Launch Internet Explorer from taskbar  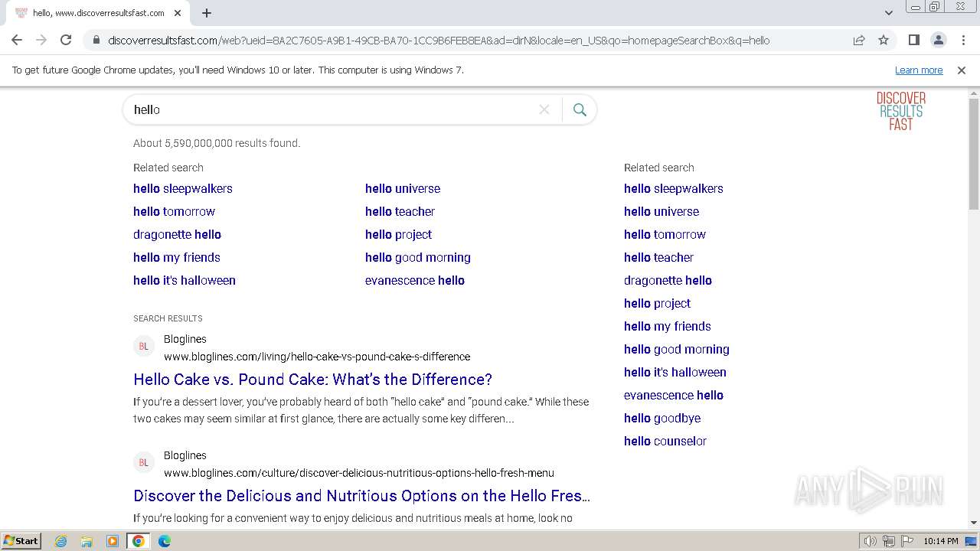click(60, 541)
